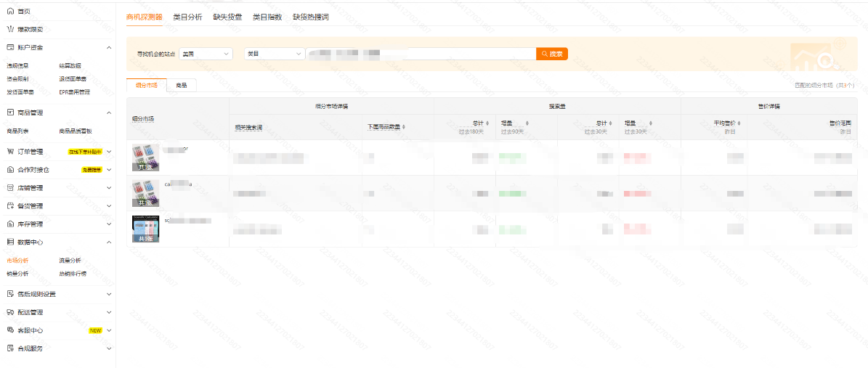Sort by 下属商品数量 sort arrows
Image resolution: width=868 pixels, height=368 pixels.
(x=404, y=127)
